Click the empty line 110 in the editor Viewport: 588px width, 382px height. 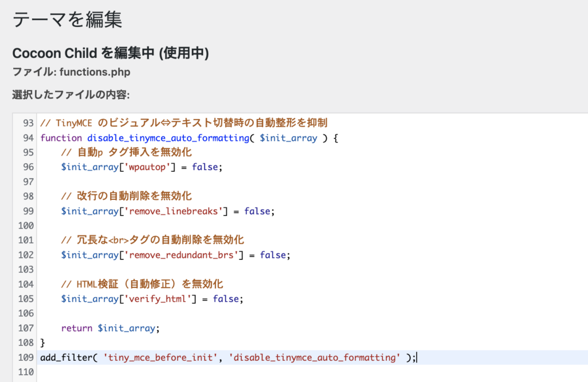(172, 372)
